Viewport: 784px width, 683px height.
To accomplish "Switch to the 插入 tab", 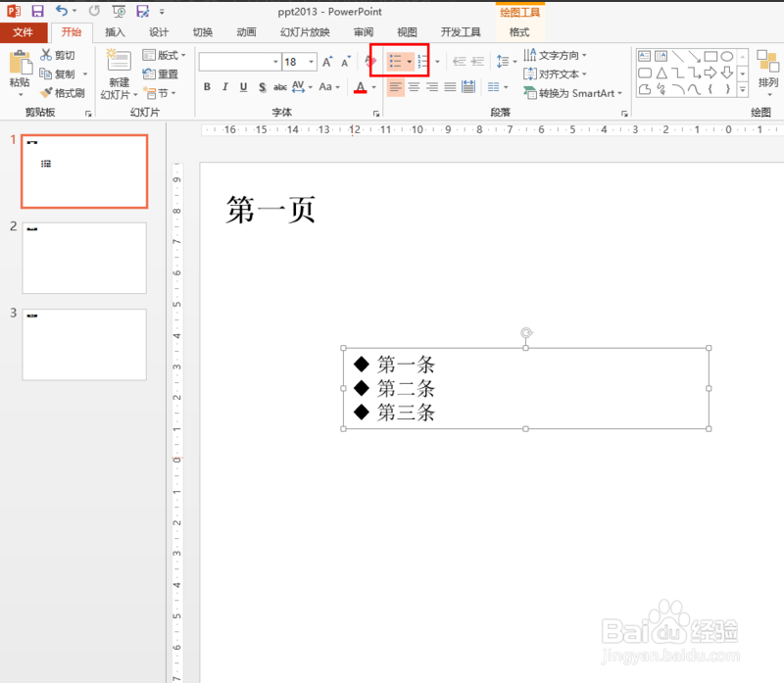I will 115,32.
